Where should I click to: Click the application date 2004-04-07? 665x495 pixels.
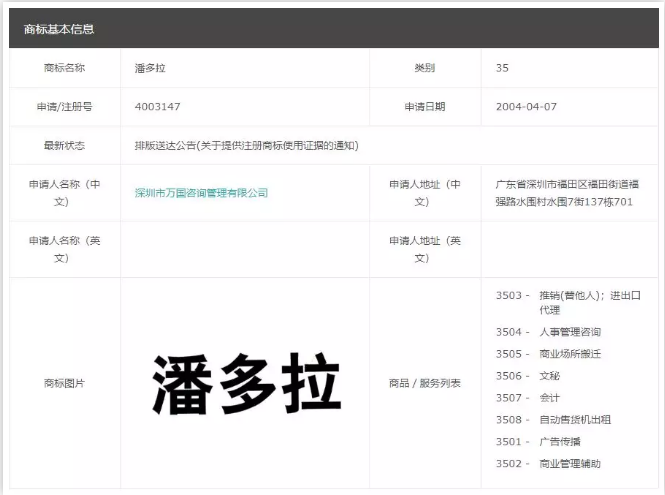point(526,106)
